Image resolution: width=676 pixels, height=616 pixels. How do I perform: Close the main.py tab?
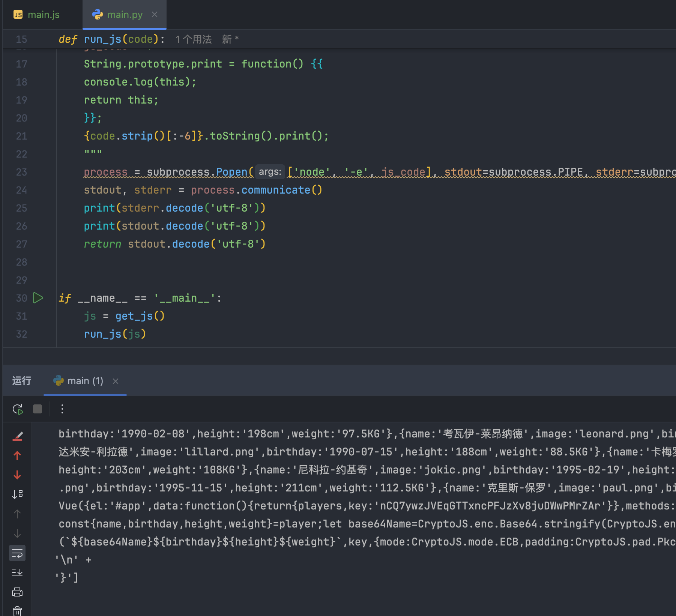tap(155, 14)
